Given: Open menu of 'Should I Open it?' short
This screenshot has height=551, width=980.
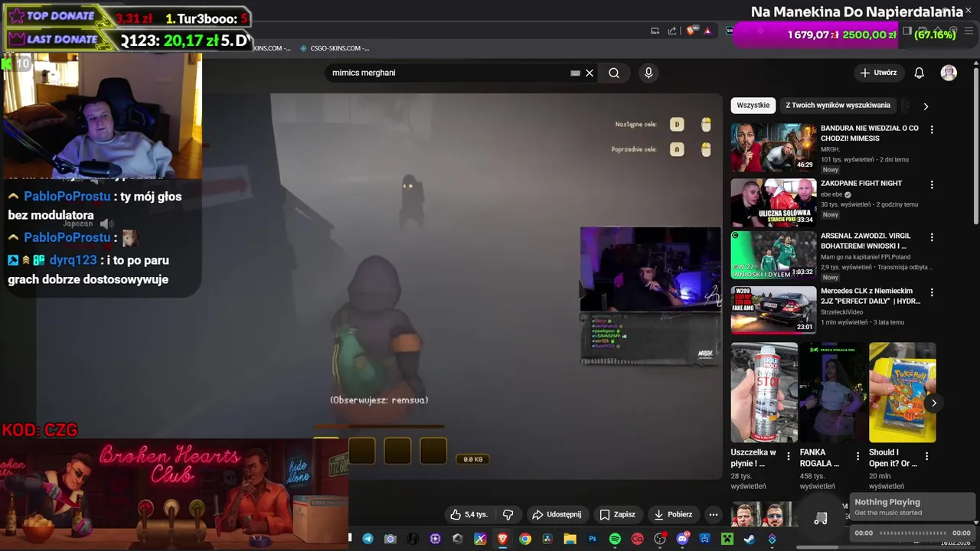Looking at the screenshot, I should [926, 456].
